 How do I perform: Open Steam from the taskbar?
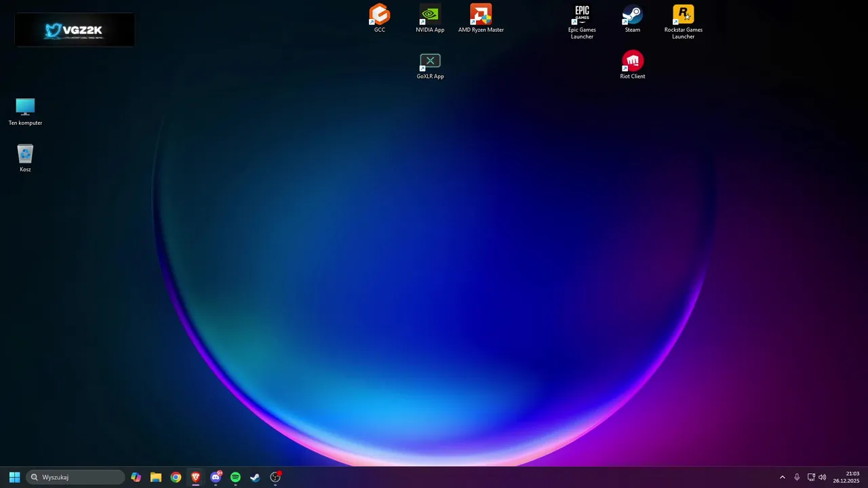pos(255,477)
